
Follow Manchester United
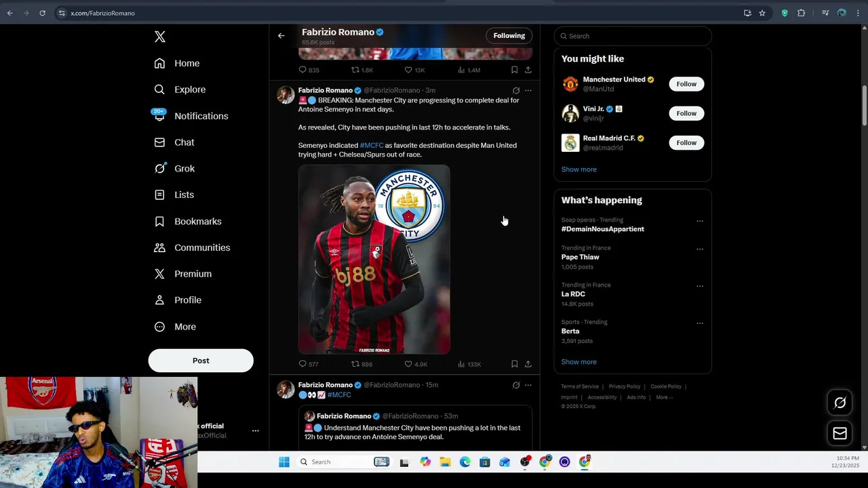click(686, 84)
